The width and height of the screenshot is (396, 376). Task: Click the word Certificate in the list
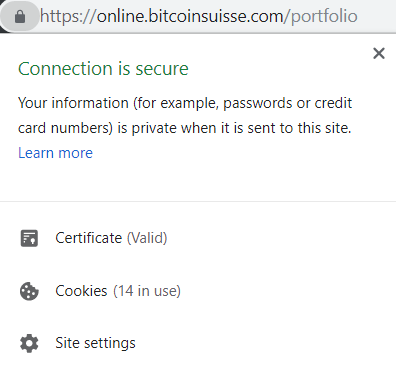89,238
